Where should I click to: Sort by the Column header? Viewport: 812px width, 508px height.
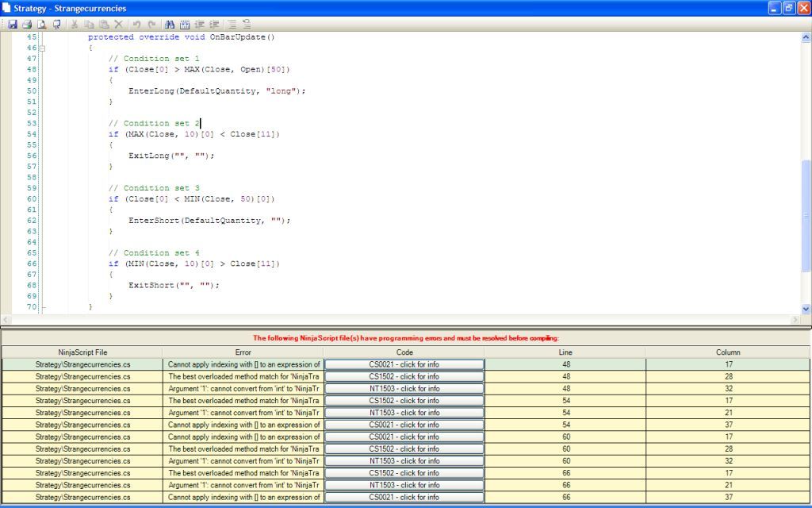pyautogui.click(x=728, y=352)
